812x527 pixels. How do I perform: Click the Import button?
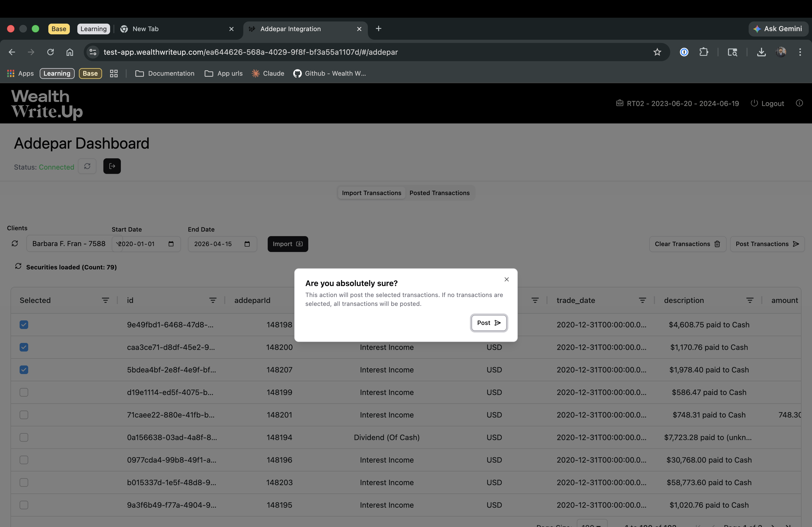coord(288,244)
